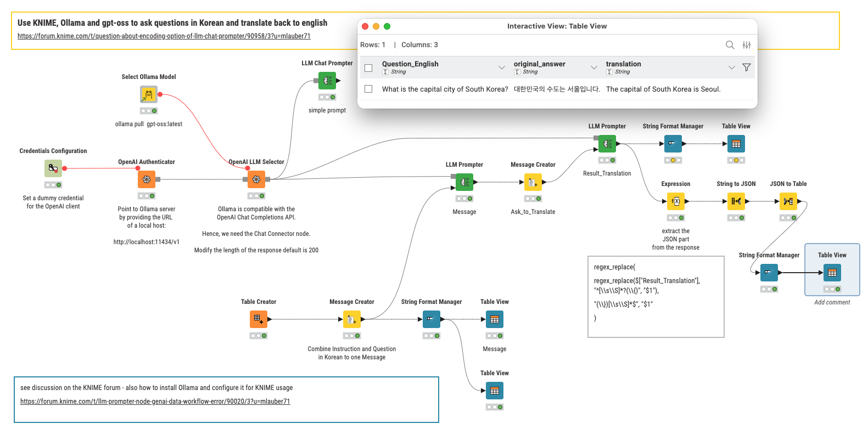Image resolution: width=868 pixels, height=429 pixels.
Task: Select the LLM Chat Prompter node
Action: [x=327, y=81]
